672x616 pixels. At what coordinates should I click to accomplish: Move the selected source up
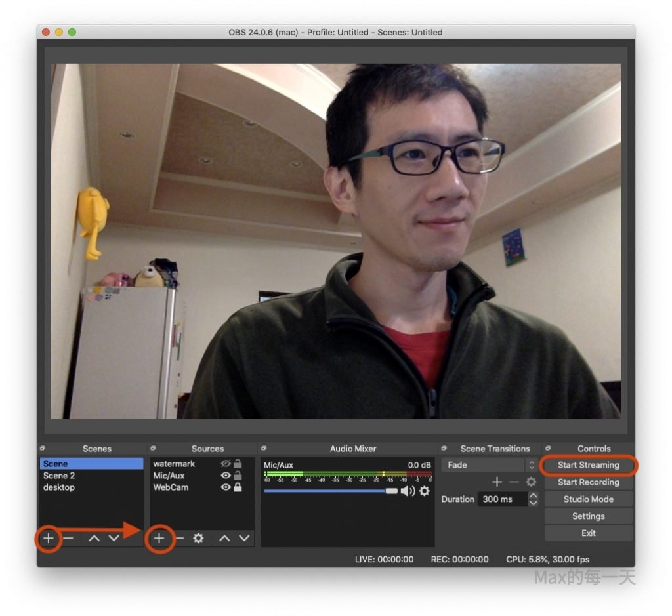click(224, 539)
